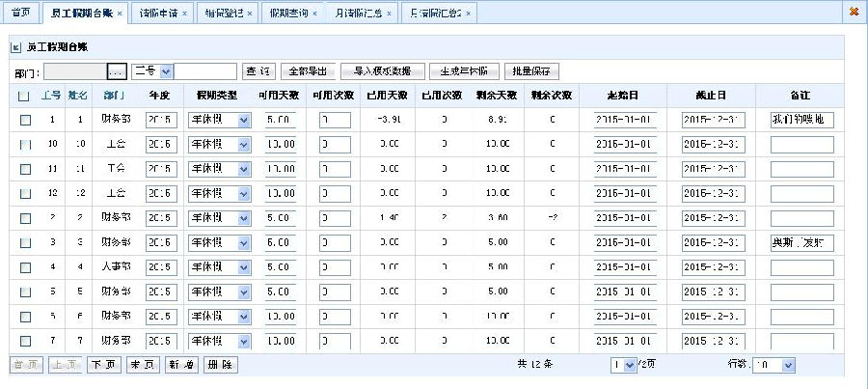Close the 月请假汇总2 tab
This screenshot has height=389, width=868.
pyautogui.click(x=469, y=14)
